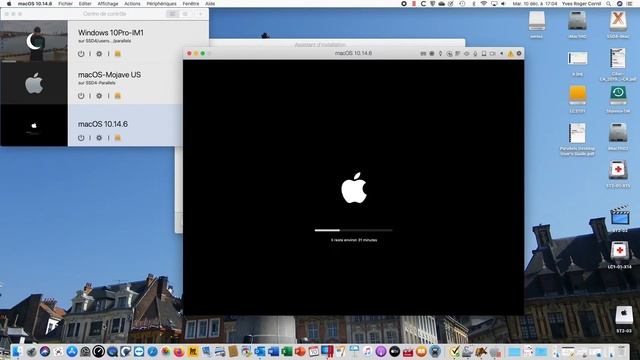
Task: Click the date and time in the menu bar
Action: coord(535,4)
